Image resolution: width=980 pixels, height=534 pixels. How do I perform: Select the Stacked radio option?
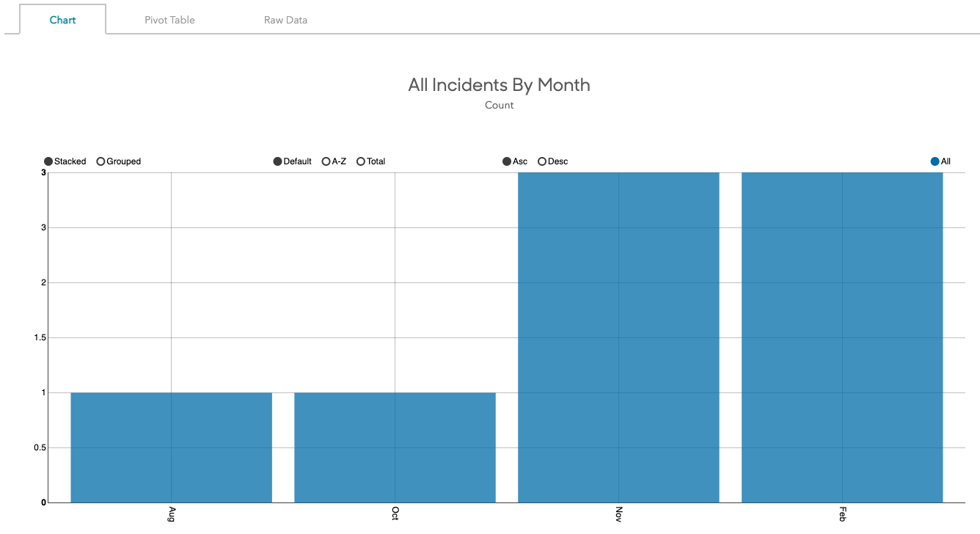tap(65, 161)
